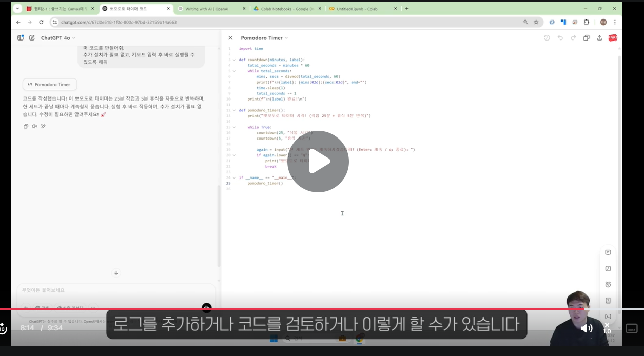Click the print pomodoro start line 13
This screenshot has width=644, height=356.
[x=309, y=116]
